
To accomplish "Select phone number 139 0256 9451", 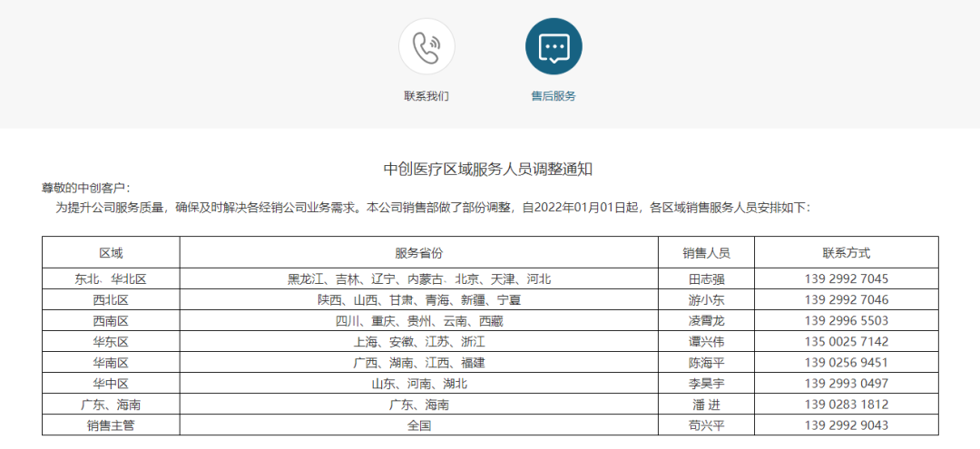I will [846, 362].
